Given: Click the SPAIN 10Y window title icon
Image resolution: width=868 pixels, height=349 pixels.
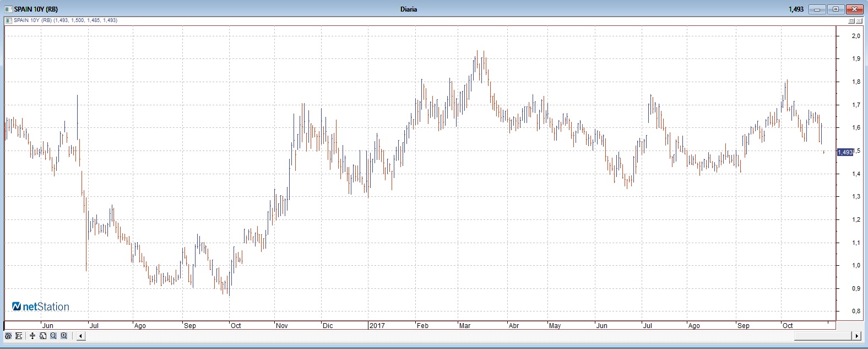Looking at the screenshot, I should 9,9.
